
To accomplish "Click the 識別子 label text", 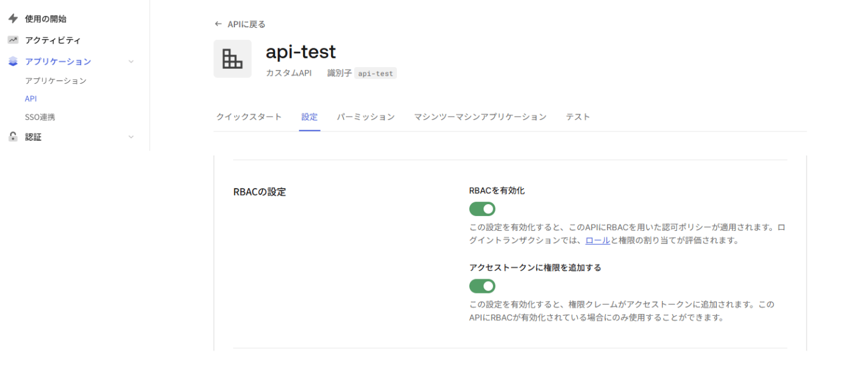I will (x=340, y=73).
